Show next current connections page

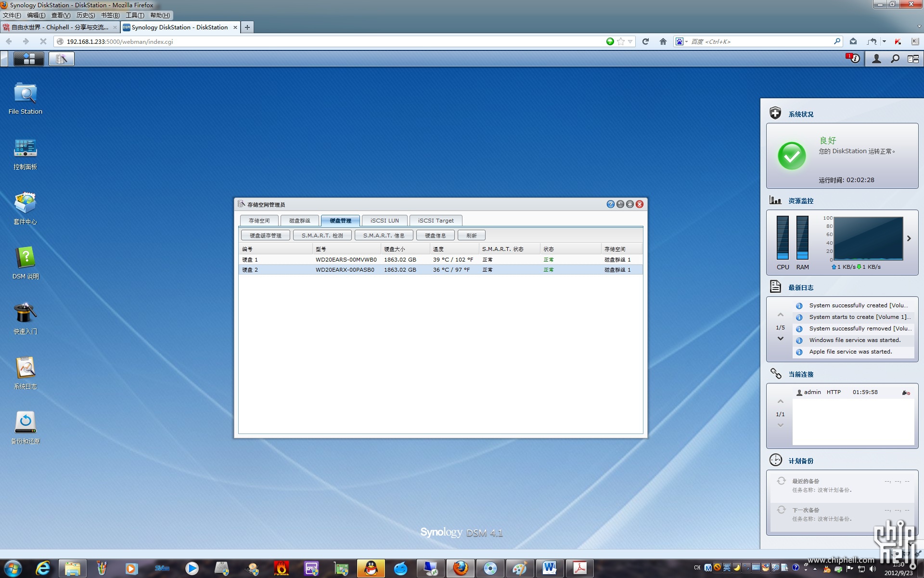click(x=781, y=425)
